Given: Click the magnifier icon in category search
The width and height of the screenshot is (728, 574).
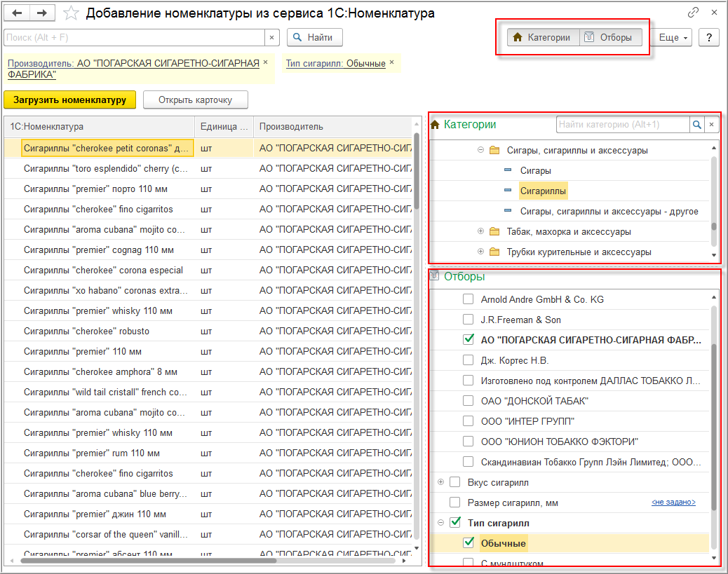Looking at the screenshot, I should (696, 125).
